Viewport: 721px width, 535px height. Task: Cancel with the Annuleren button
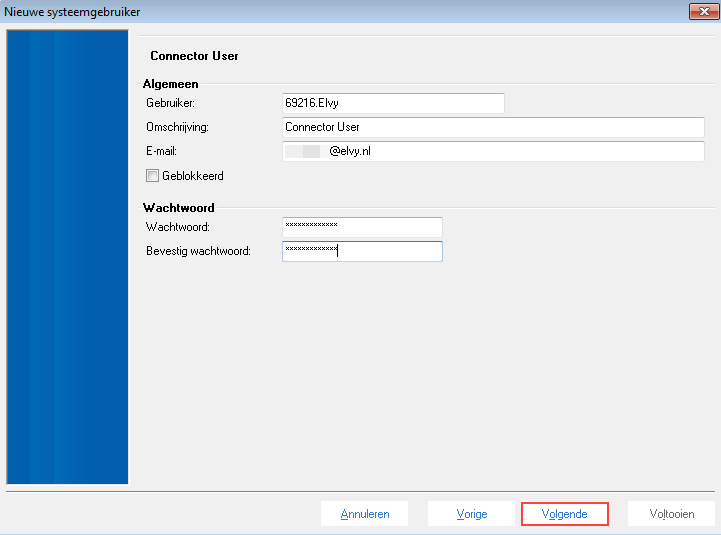click(x=365, y=513)
